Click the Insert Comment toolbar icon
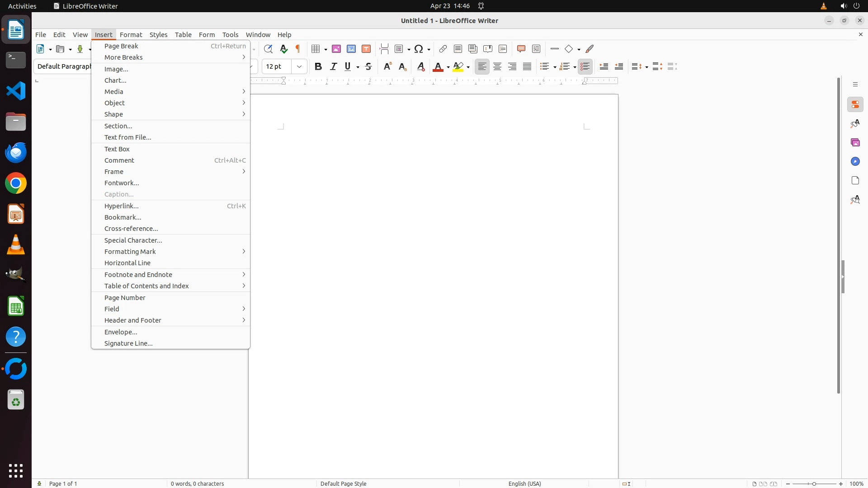 tap(521, 49)
